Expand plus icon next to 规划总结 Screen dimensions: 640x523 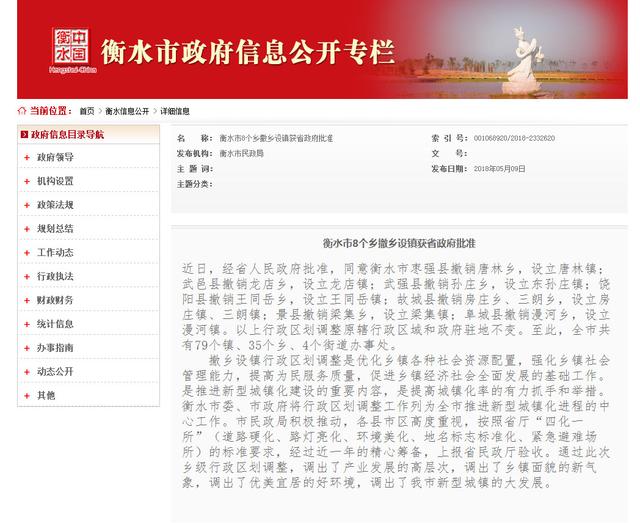(x=27, y=229)
